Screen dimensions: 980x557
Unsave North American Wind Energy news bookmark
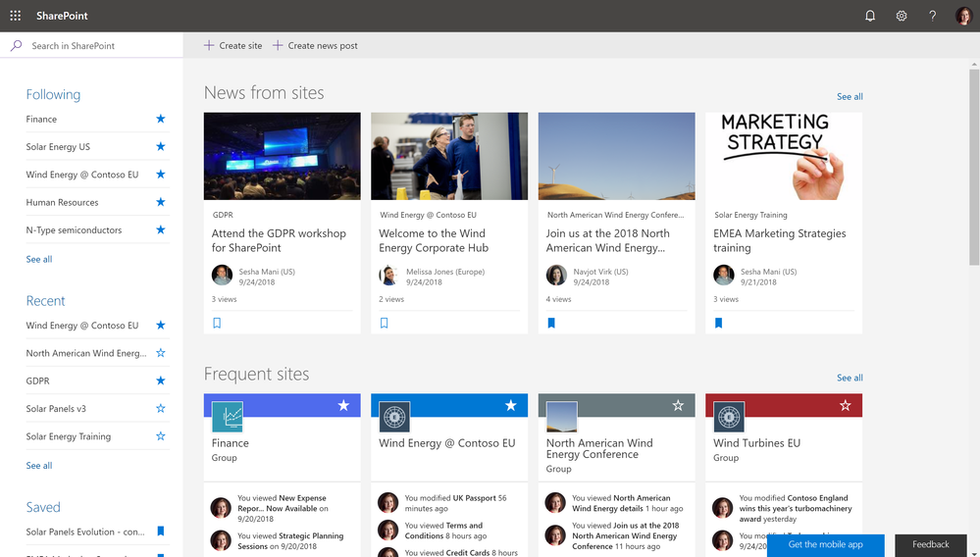551,323
